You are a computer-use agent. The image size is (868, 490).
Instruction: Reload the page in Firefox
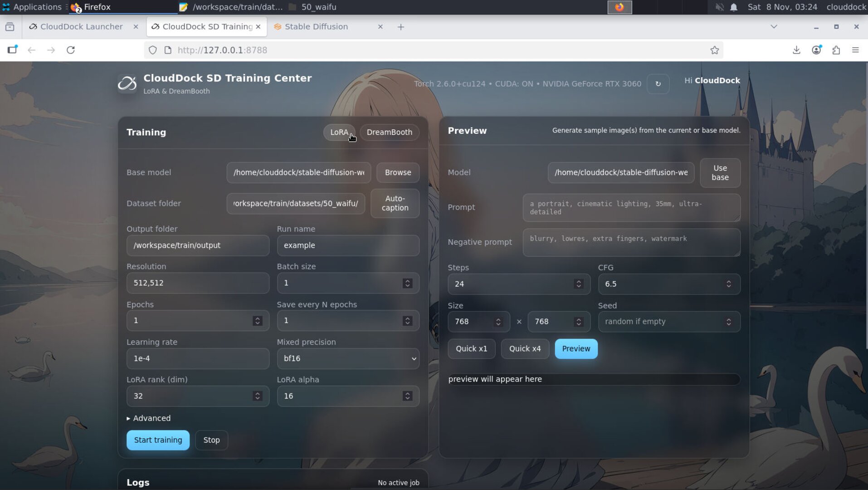(71, 50)
